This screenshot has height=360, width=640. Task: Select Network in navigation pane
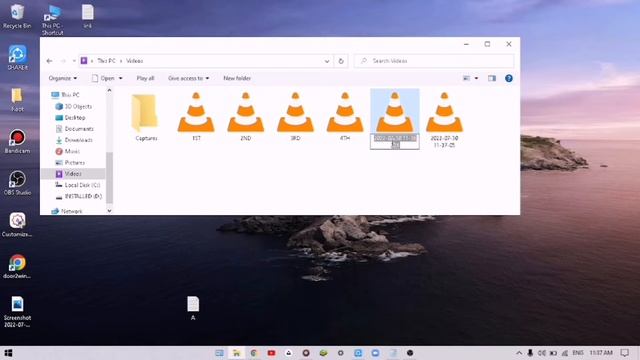pos(71,211)
